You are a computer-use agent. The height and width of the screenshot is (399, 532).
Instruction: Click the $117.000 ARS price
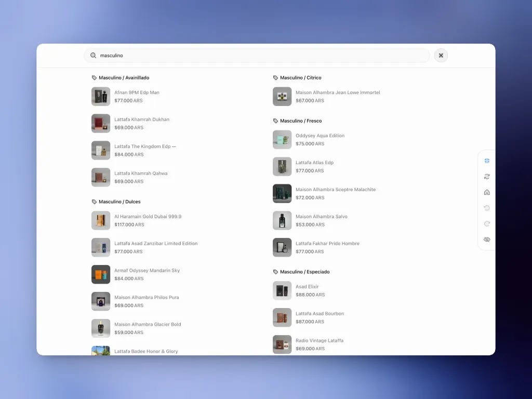tap(129, 224)
